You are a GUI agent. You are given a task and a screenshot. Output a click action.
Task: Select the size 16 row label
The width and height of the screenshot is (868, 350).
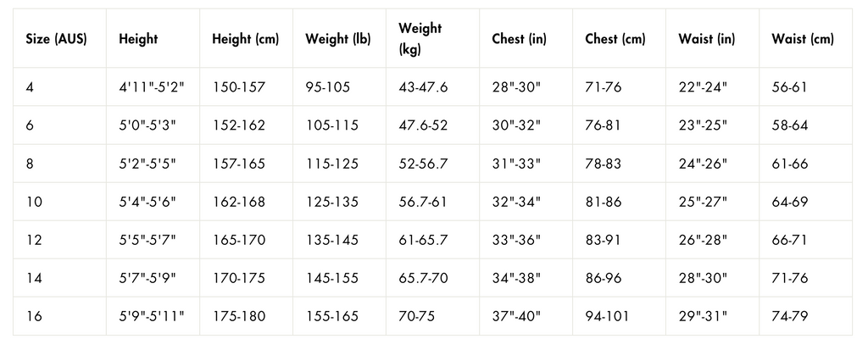click(x=33, y=316)
